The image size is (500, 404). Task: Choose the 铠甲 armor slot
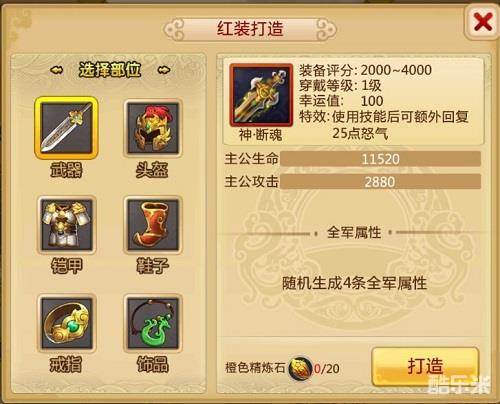[x=66, y=224]
